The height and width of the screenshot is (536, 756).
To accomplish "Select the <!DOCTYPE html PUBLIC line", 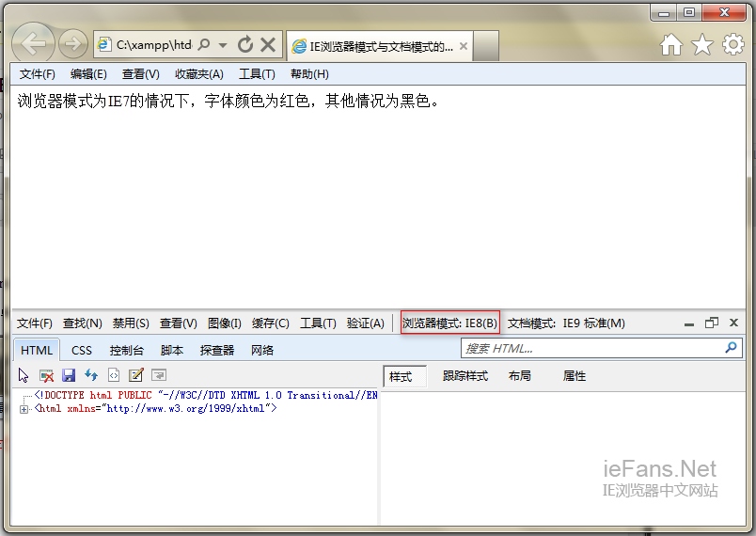I will 206,395.
